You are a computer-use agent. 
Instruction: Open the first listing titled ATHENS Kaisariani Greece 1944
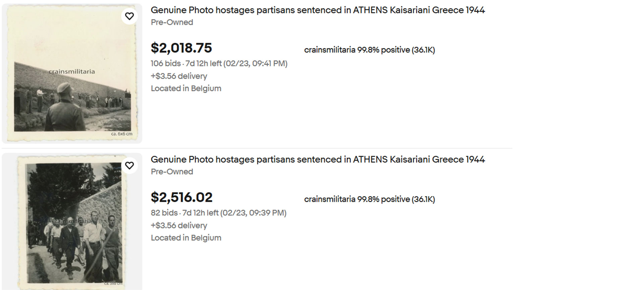[318, 10]
